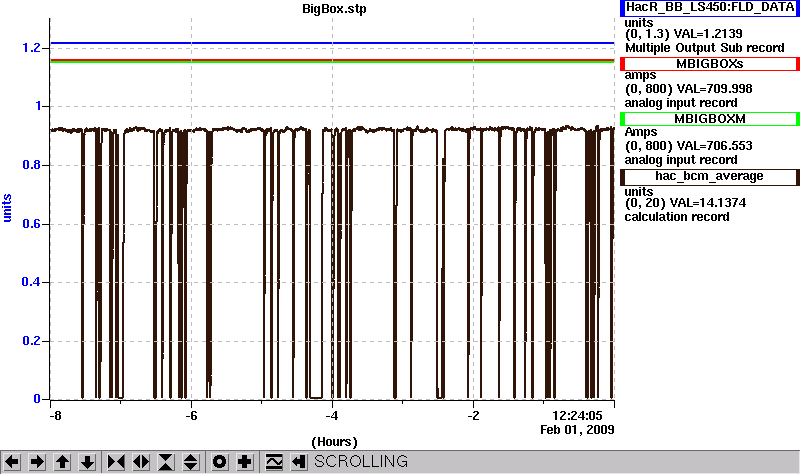Pan the graph right with the right-arrow button
This screenshot has height=474, width=800.
click(37, 462)
